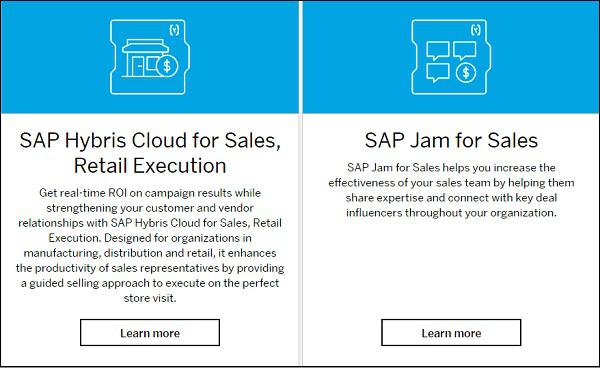Click the dollar coin among the chat bubbles
The width and height of the screenshot is (600, 368).
[x=466, y=72]
